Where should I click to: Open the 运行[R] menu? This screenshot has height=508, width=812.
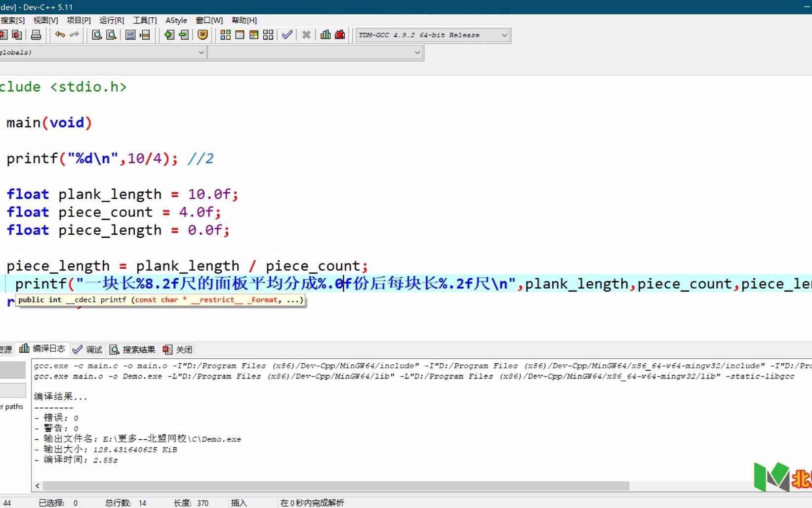coord(112,20)
